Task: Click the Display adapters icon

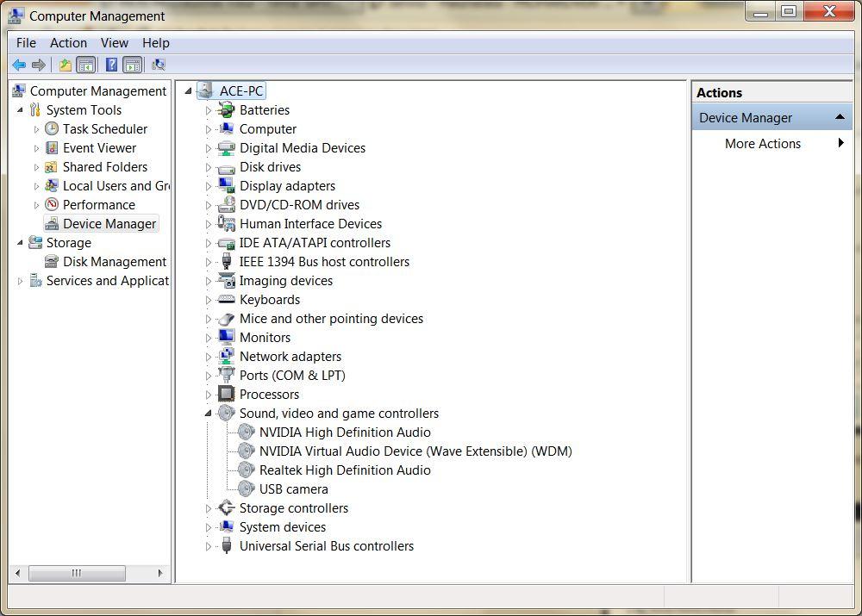Action: (226, 186)
